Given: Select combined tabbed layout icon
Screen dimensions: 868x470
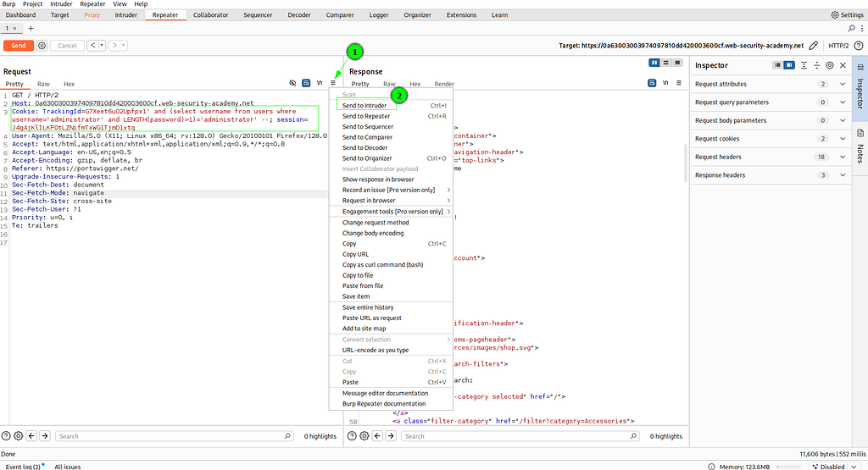Looking at the screenshot, I should click(x=677, y=63).
